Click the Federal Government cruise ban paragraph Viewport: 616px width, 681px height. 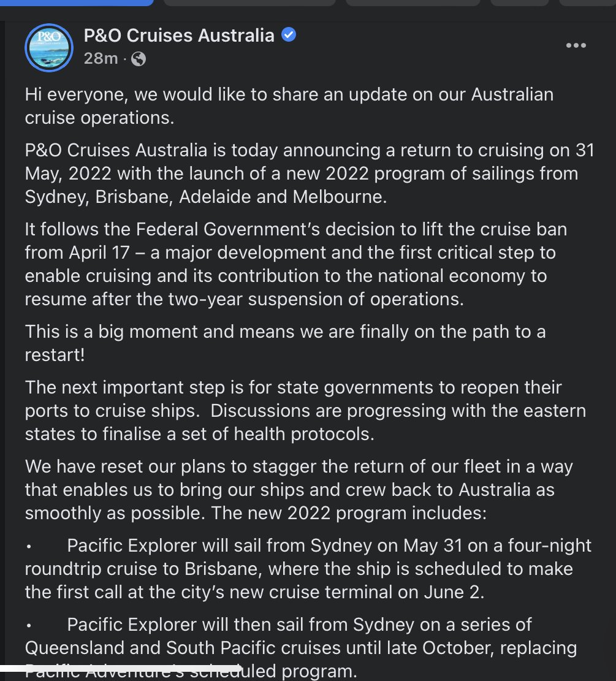pos(296,264)
